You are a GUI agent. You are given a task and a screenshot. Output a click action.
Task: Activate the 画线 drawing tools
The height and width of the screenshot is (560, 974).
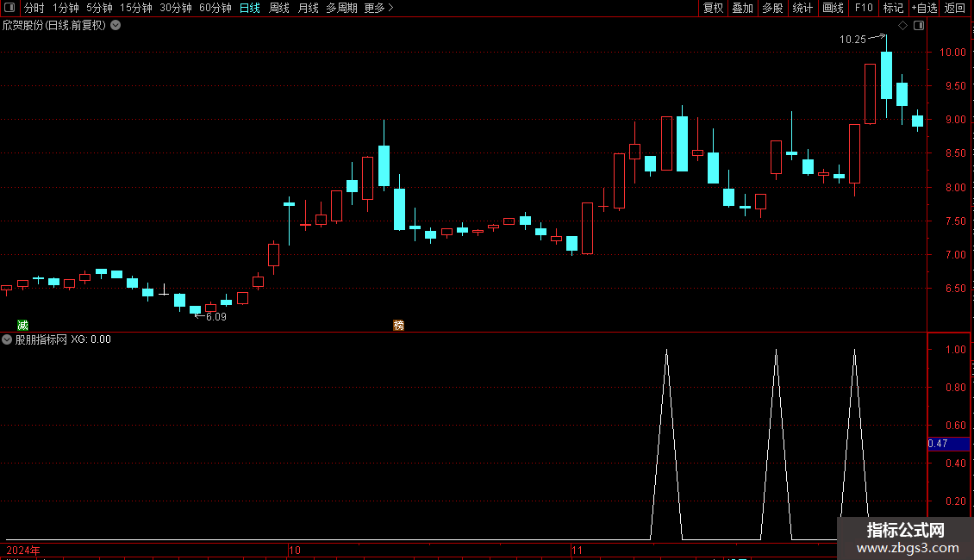tap(833, 8)
